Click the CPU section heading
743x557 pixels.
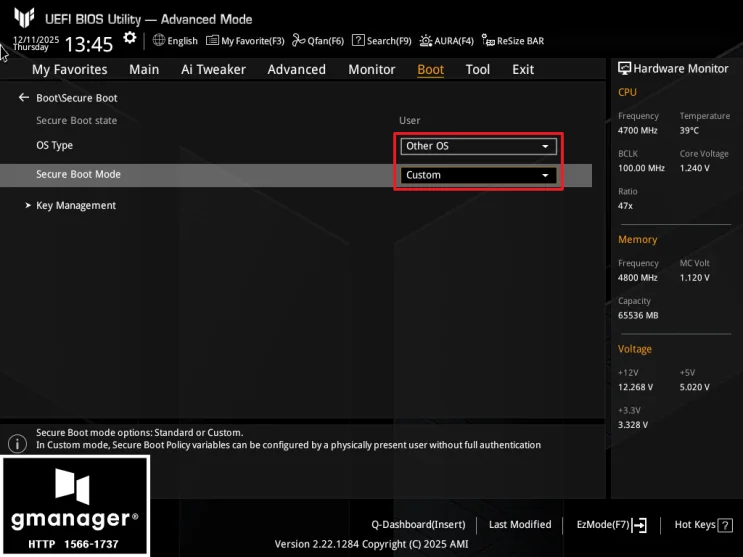(627, 92)
